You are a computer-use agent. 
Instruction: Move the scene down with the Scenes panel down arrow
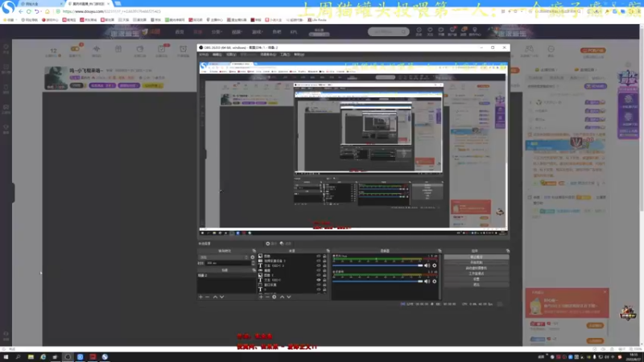point(222,297)
